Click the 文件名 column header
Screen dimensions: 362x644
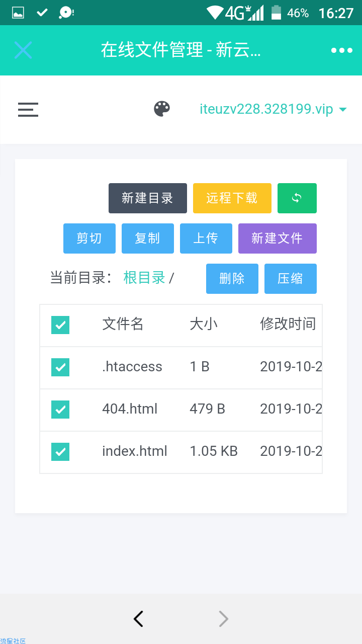(123, 324)
